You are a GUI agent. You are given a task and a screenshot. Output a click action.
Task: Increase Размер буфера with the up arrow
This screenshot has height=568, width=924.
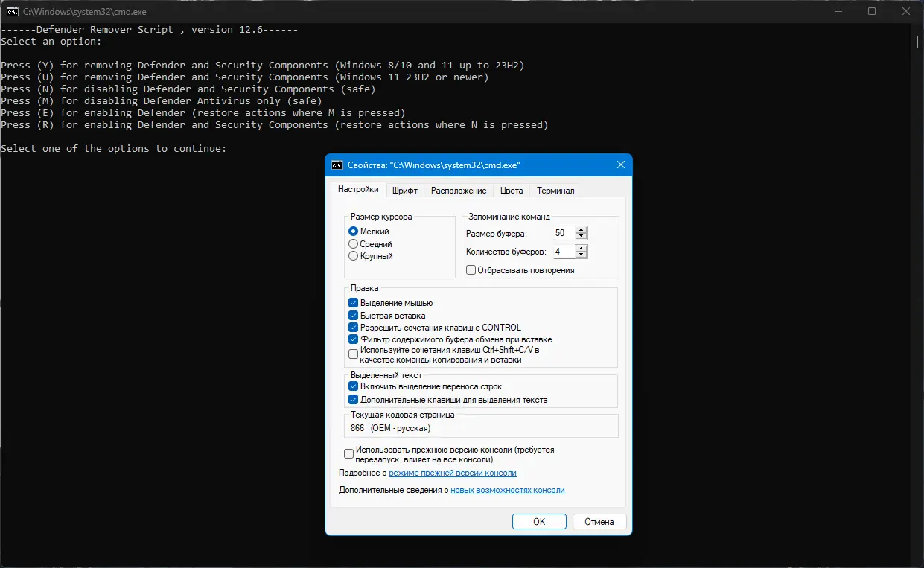tap(582, 229)
